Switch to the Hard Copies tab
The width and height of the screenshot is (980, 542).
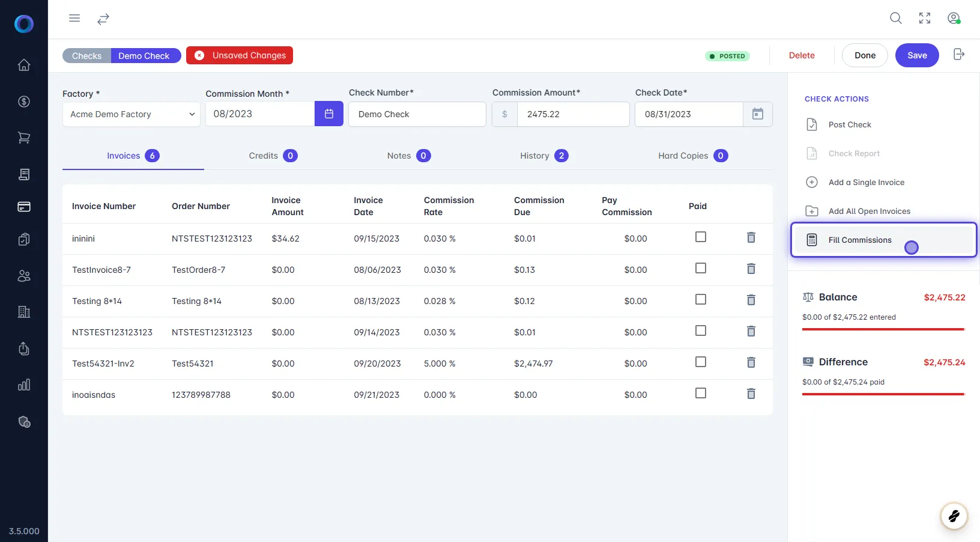coord(693,156)
